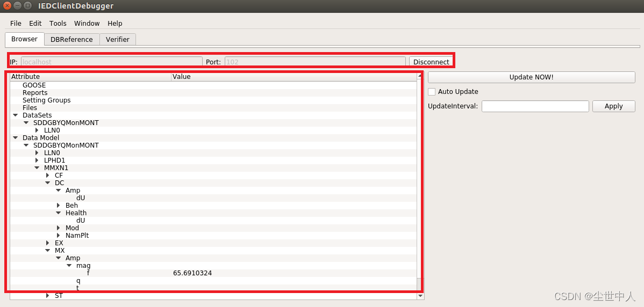The height and width of the screenshot is (307, 644).
Task: Click the IP address field
Action: (x=111, y=62)
